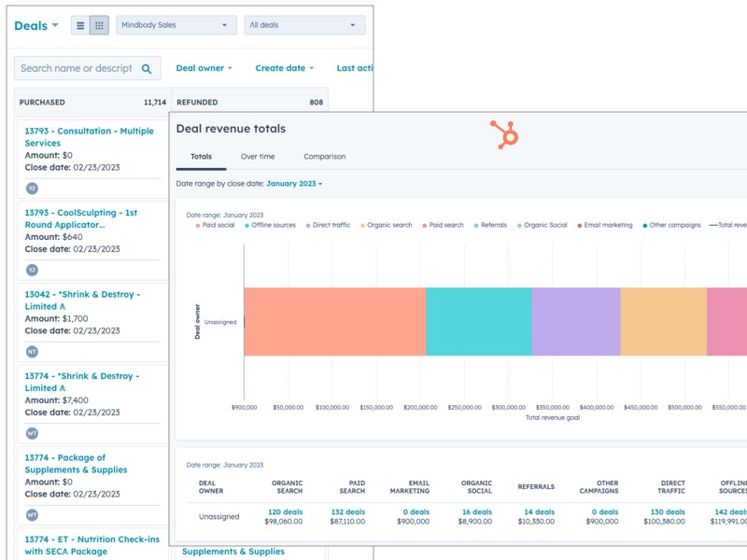The height and width of the screenshot is (560, 747).
Task: Open the 120 deals Organic search link
Action: (285, 511)
